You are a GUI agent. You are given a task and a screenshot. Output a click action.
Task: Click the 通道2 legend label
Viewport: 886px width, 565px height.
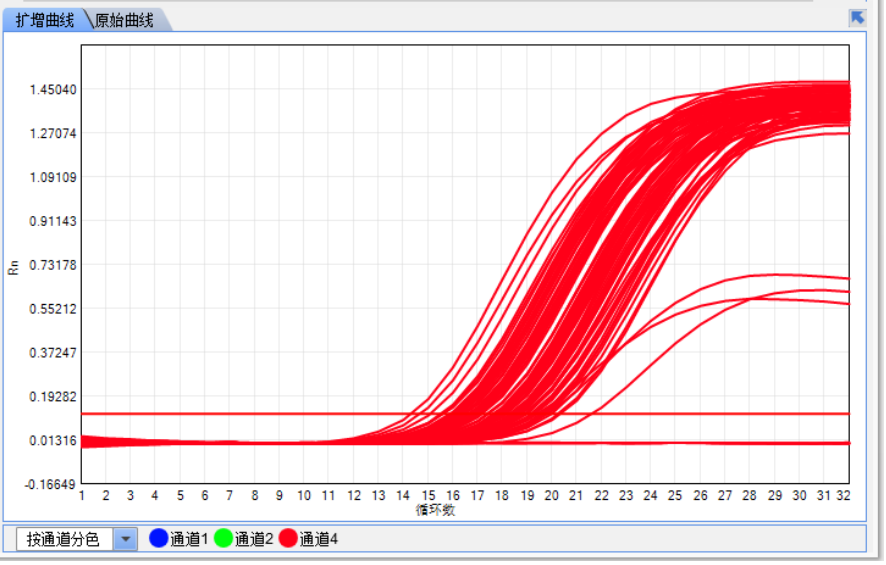click(x=254, y=540)
